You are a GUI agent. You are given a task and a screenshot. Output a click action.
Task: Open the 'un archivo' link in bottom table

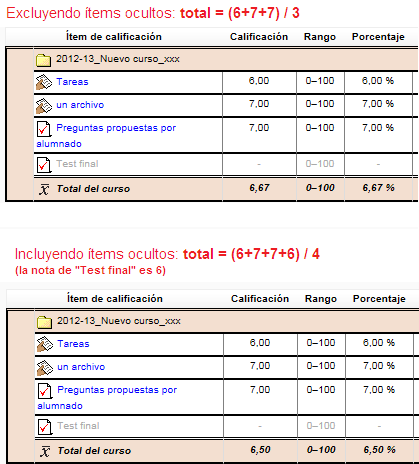[x=81, y=367]
